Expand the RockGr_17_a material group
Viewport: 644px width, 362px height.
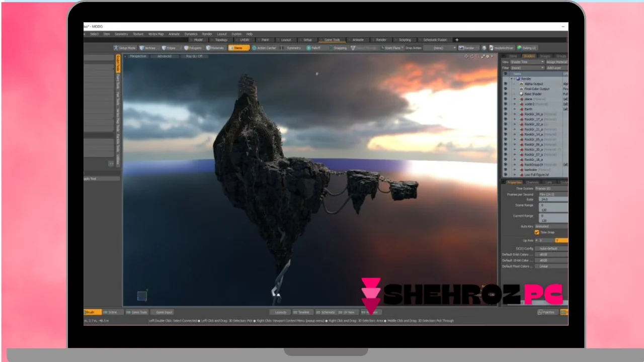tap(514, 119)
